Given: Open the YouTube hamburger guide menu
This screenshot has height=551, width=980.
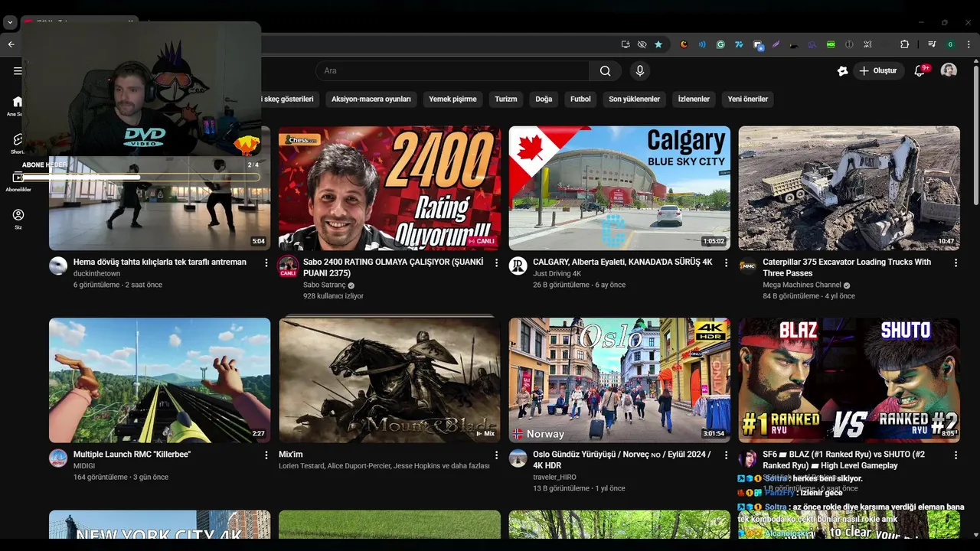Looking at the screenshot, I should [18, 71].
